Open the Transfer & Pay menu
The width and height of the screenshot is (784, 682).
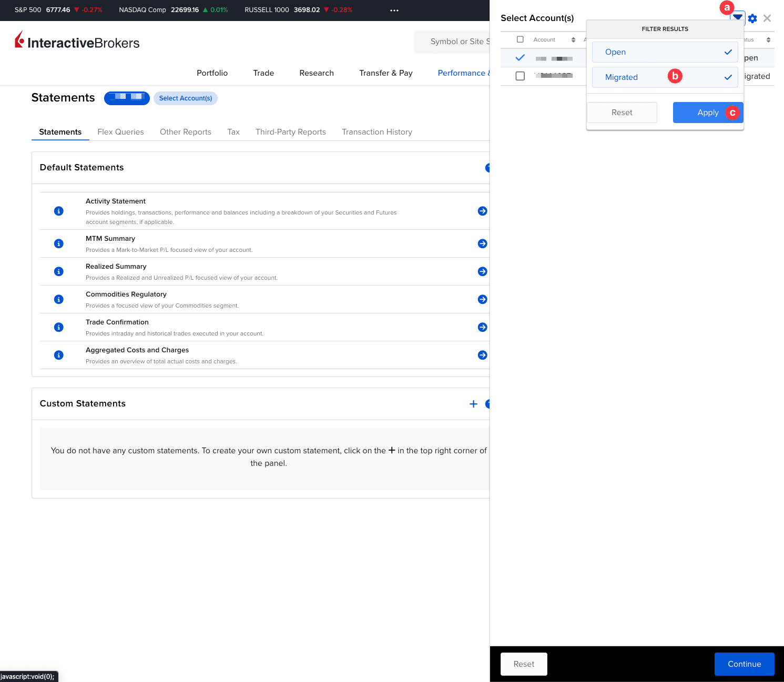[x=385, y=73]
